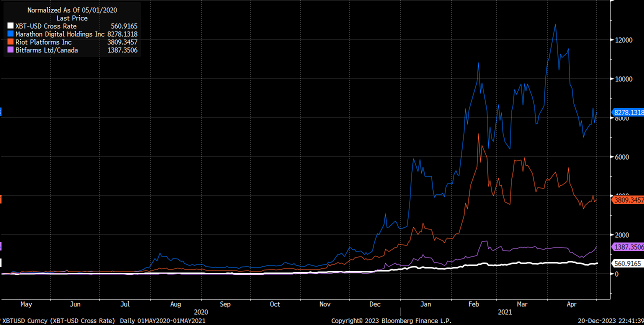This screenshot has height=325, width=644.
Task: Click the Feb month label
Action: [474, 304]
